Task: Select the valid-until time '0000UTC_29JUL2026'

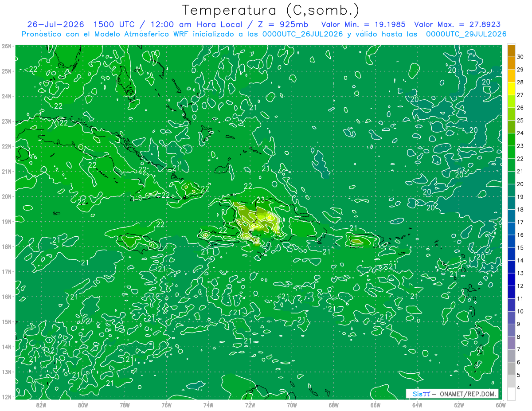Action: coord(465,34)
